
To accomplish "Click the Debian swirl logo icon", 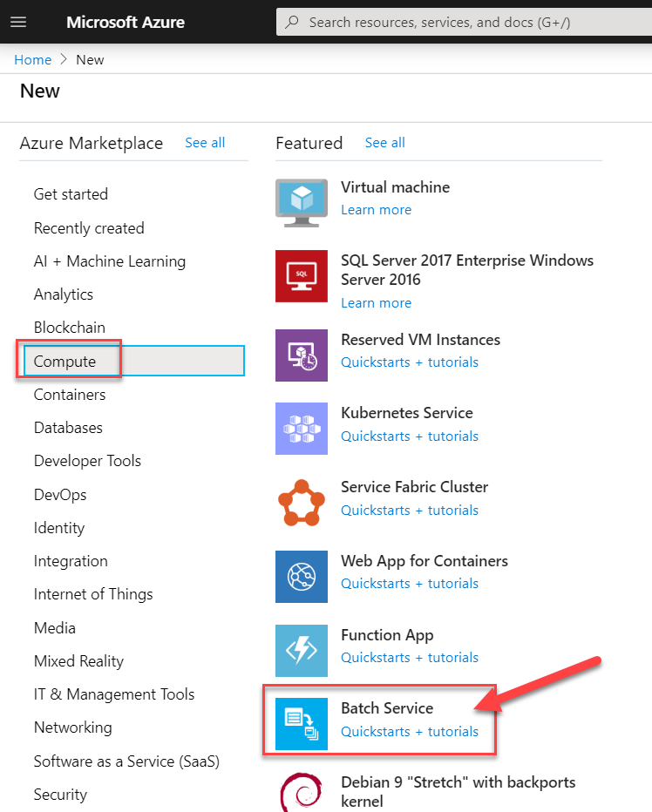I will click(302, 792).
